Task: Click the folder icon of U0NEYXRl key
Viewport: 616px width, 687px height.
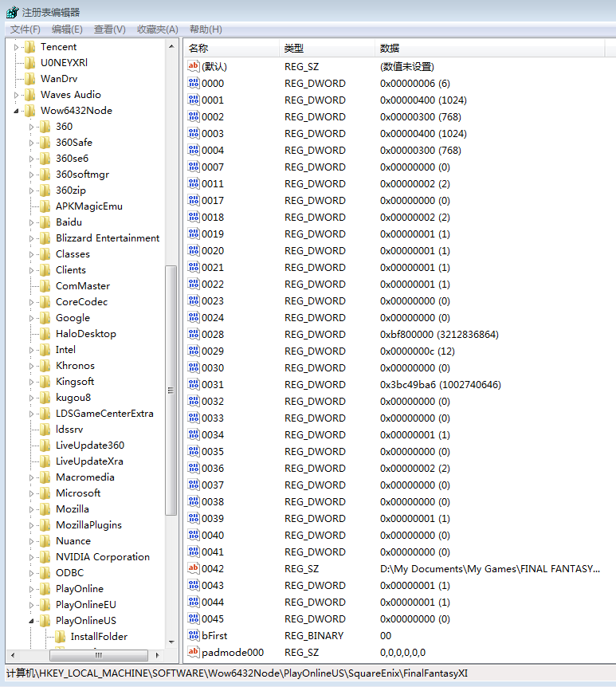Action: click(29, 63)
